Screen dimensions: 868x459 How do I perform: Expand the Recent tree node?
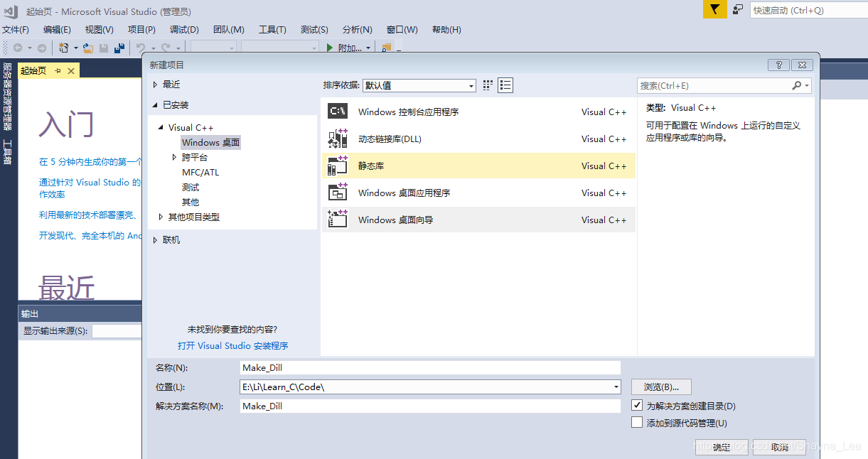point(156,84)
